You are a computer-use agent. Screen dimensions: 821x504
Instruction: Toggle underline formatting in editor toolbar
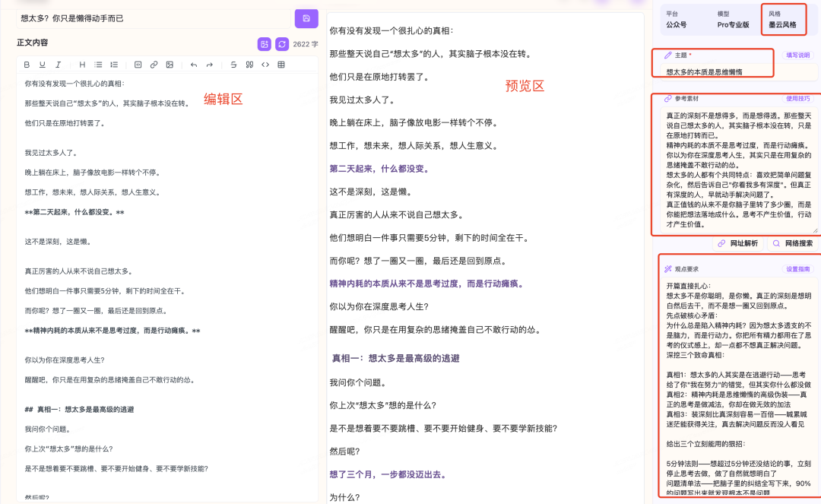(x=43, y=65)
